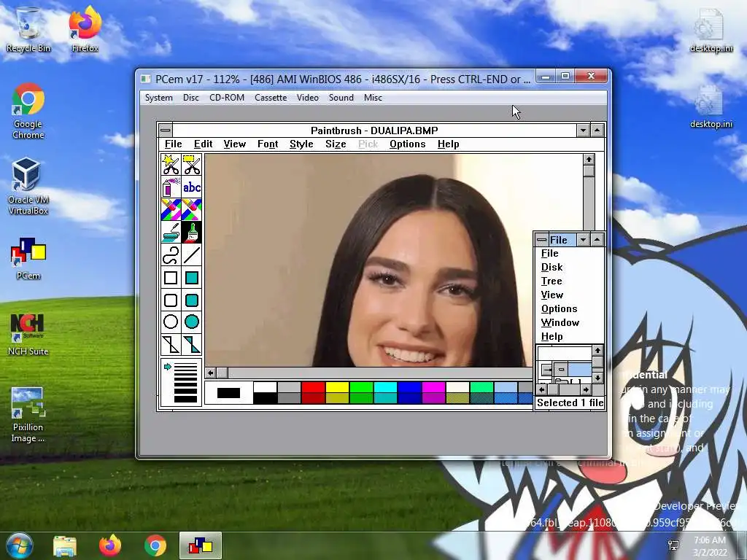
Task: Open PCem Video menu
Action: 308,98
